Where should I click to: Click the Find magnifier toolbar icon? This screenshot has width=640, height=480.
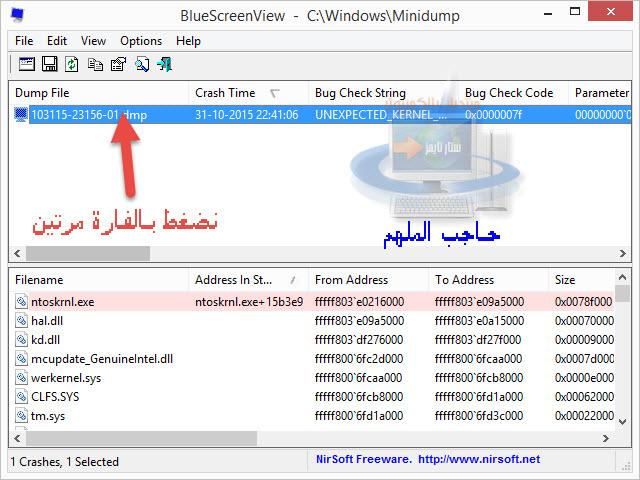(x=142, y=64)
